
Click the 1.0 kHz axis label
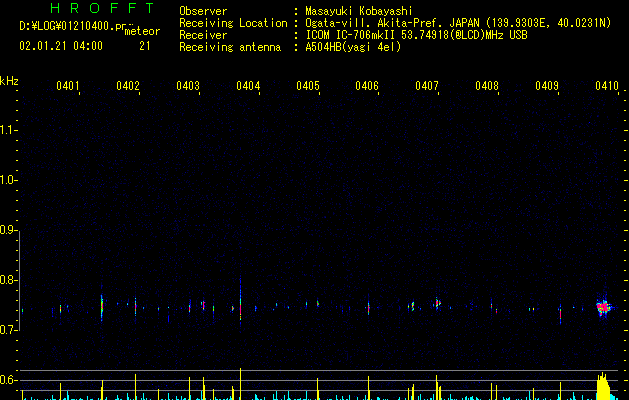[8, 180]
